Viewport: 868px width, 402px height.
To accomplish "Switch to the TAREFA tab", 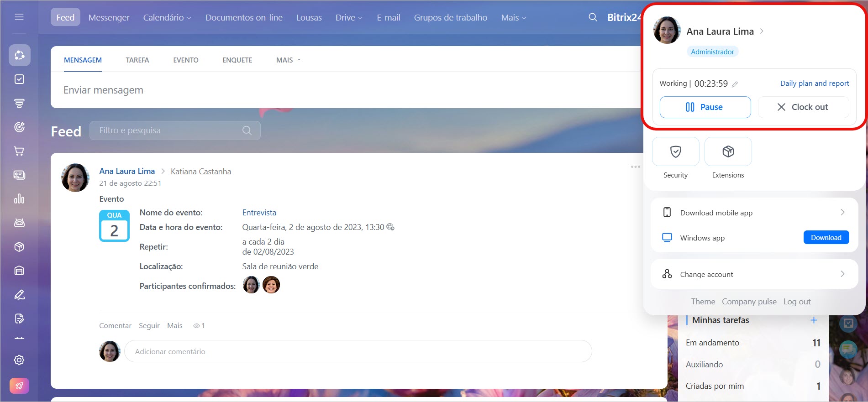I will [137, 60].
